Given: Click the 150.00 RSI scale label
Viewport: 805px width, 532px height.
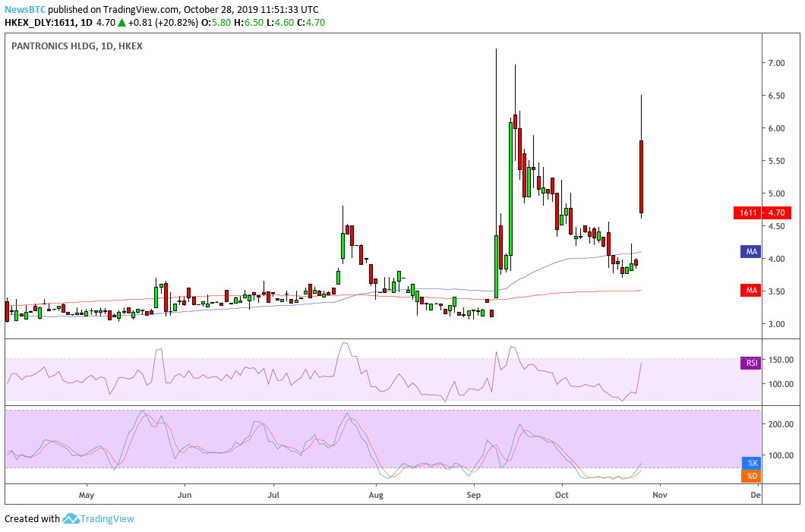Looking at the screenshot, I should pos(779,359).
